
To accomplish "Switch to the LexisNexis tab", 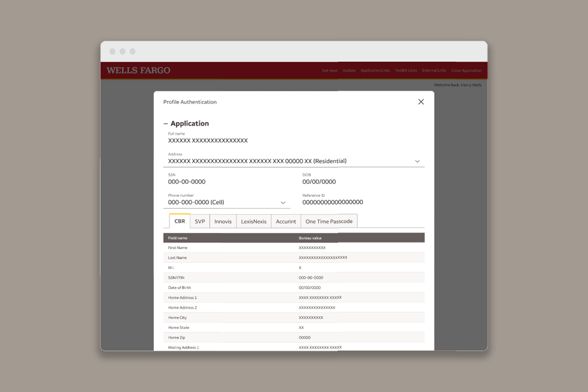I will [253, 221].
